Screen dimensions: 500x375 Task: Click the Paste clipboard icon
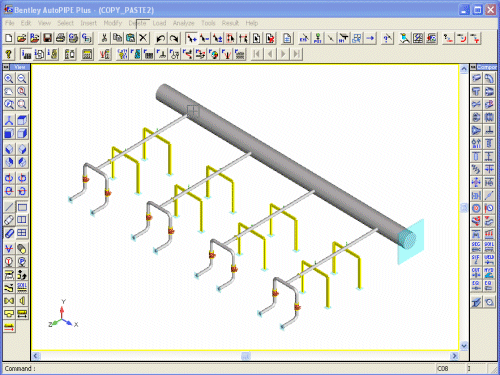130,38
